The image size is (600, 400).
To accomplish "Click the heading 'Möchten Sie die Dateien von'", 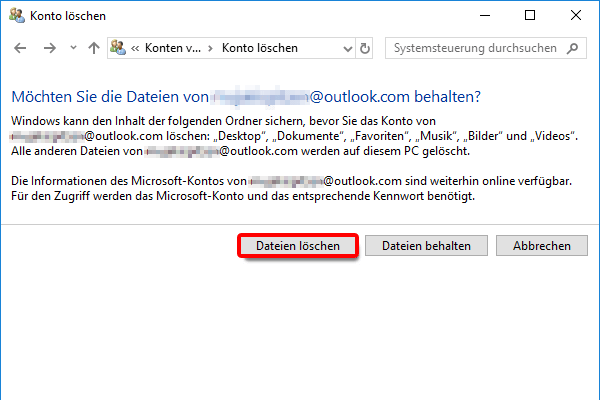I will 110,97.
